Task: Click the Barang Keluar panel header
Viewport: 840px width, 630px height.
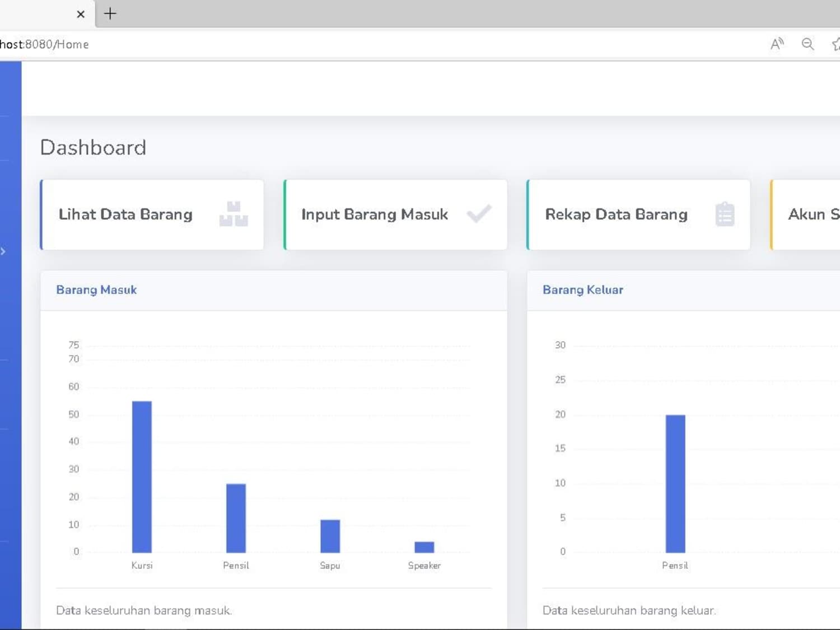Action: (683, 290)
